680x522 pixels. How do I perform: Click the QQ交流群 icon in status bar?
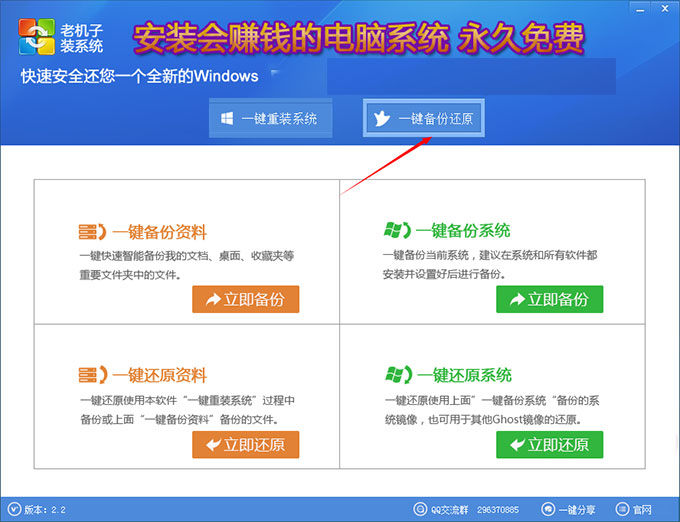[420, 509]
